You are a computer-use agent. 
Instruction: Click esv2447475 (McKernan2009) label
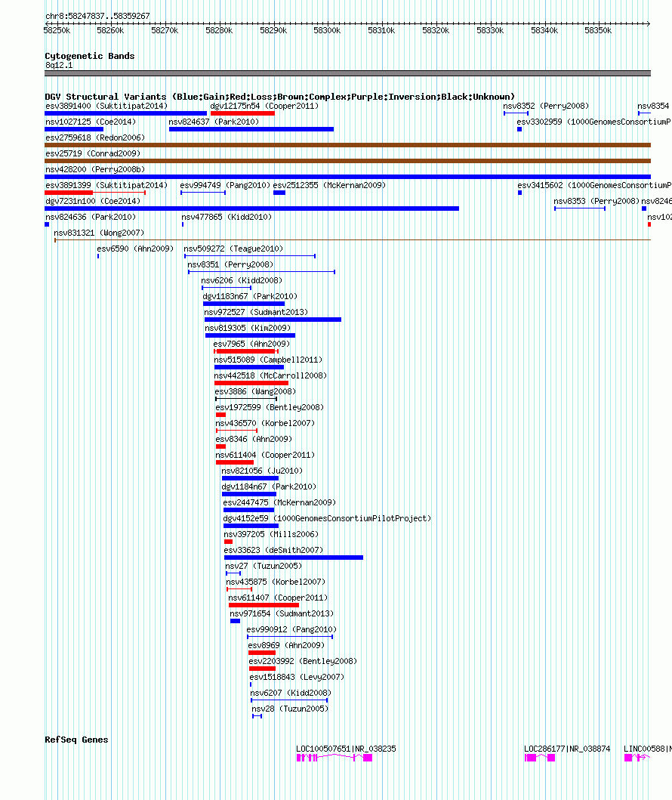point(279,502)
